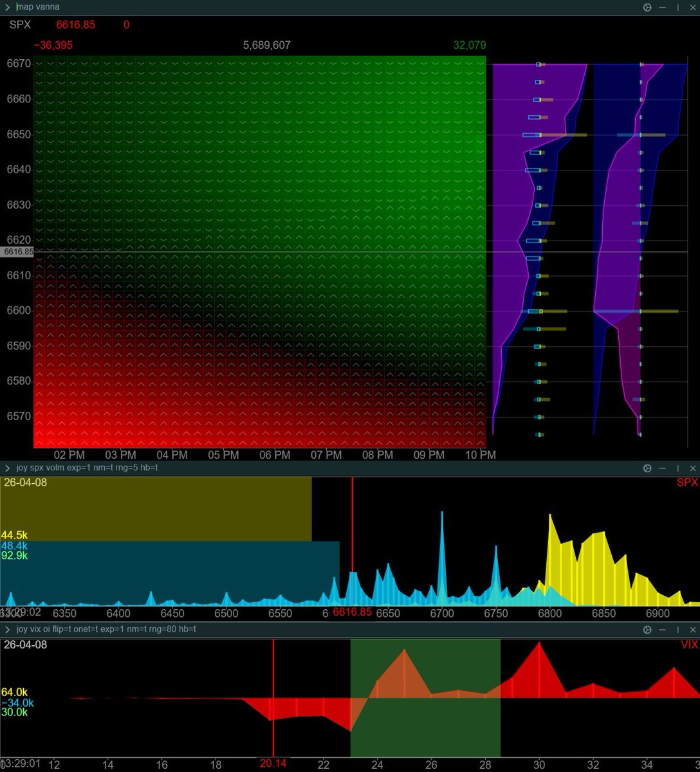Image resolution: width=700 pixels, height=772 pixels.
Task: Close the map vanna panel
Action: tap(692, 7)
